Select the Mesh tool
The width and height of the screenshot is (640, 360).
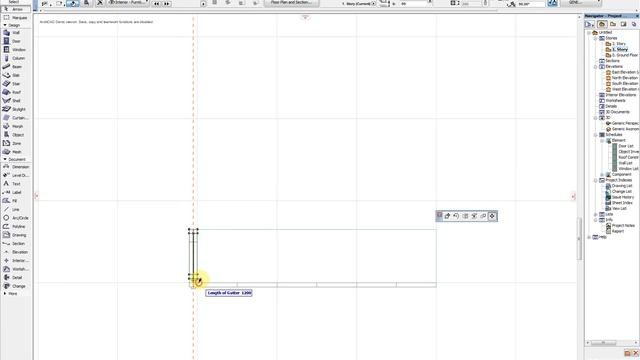click(16, 152)
